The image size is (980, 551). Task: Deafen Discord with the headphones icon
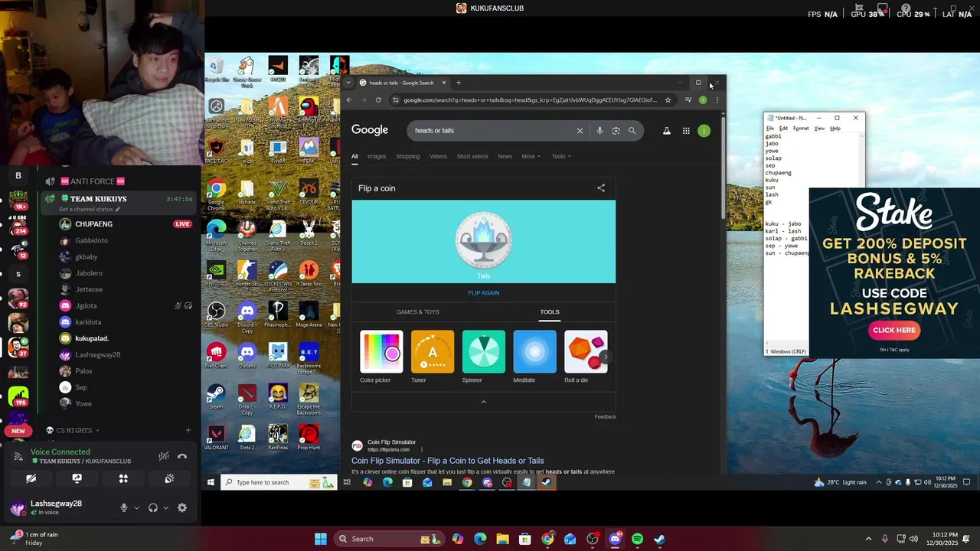pyautogui.click(x=152, y=507)
